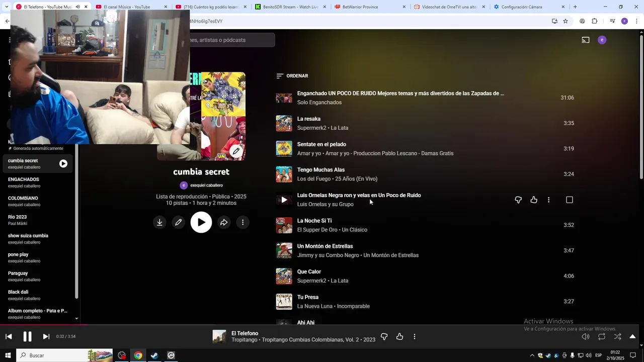Switch to Cuántos kg podéis levantar YouTube tab
Screen dimensions: 644x362
211,7
